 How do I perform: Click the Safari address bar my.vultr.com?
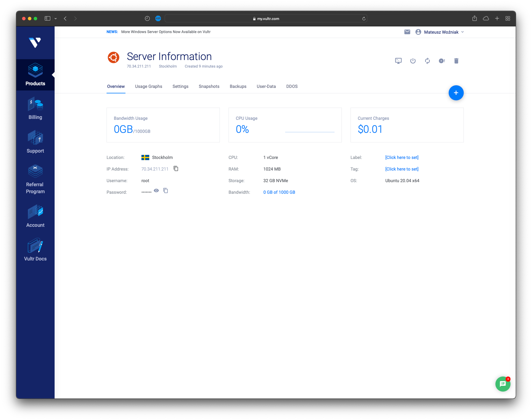pyautogui.click(x=266, y=19)
